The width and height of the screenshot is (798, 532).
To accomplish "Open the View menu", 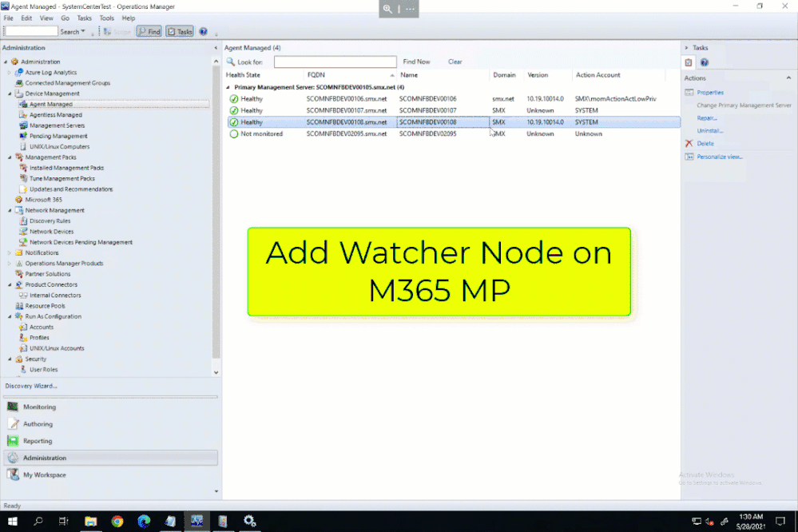I will (x=46, y=18).
